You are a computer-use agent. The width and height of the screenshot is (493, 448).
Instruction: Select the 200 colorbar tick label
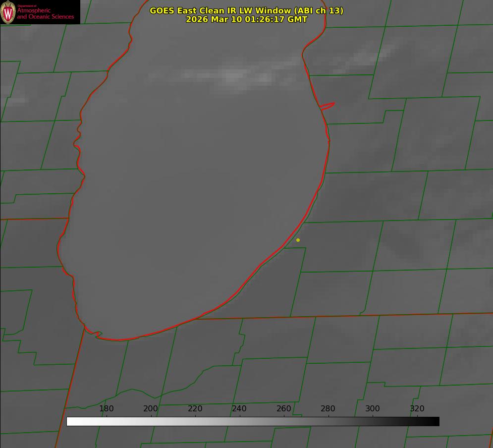pos(151,409)
